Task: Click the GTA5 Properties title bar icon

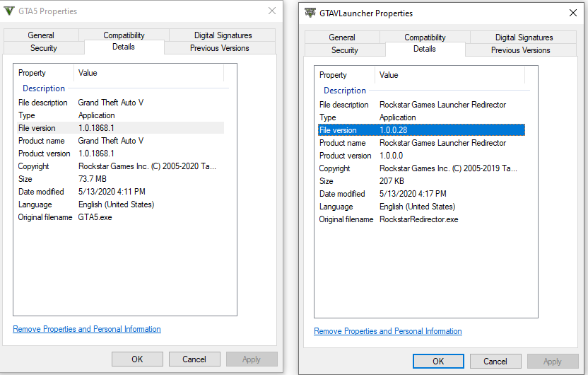Action: point(9,11)
